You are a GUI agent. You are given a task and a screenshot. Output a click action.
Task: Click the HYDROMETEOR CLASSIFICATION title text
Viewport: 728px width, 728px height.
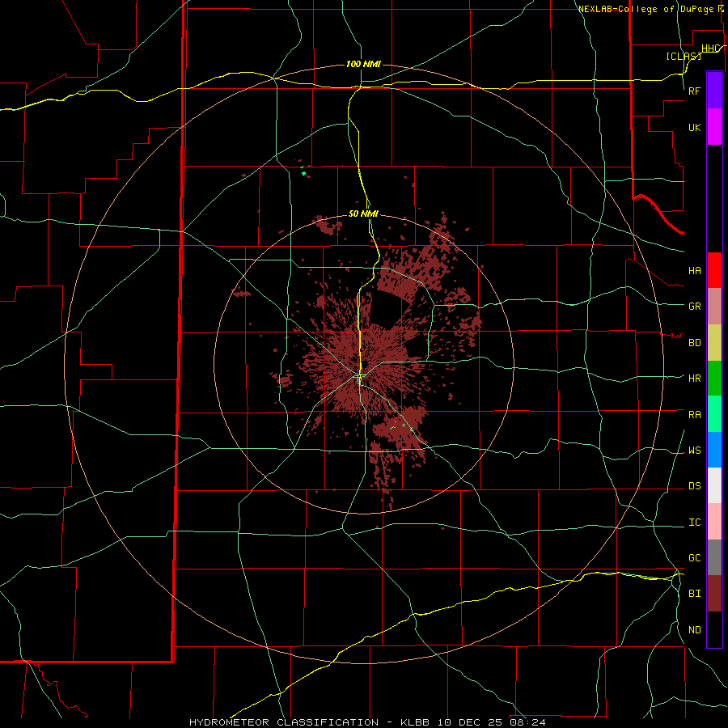(x=284, y=722)
